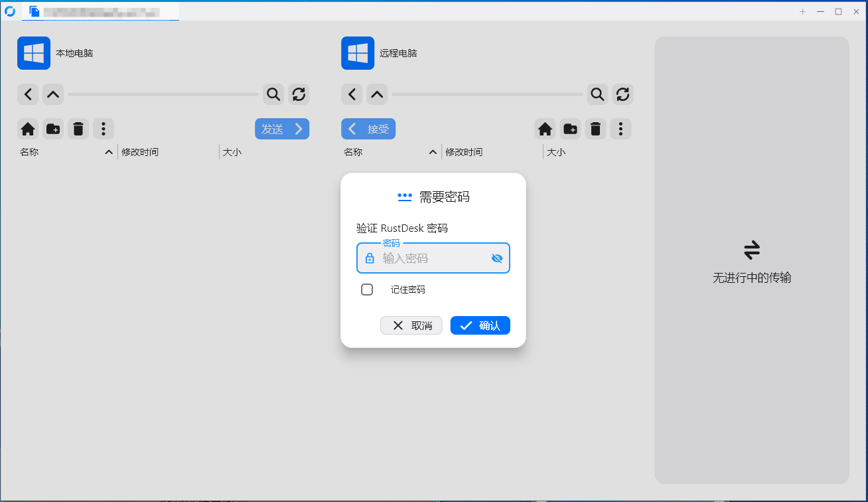Click the 发送 send button
This screenshot has width=868, height=502.
point(282,129)
